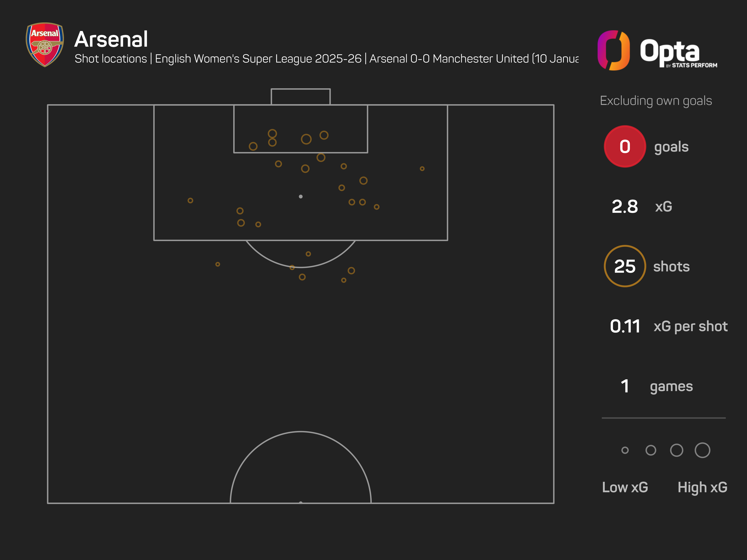Select the leftmost shot marker inside the penalty area

coord(190,200)
